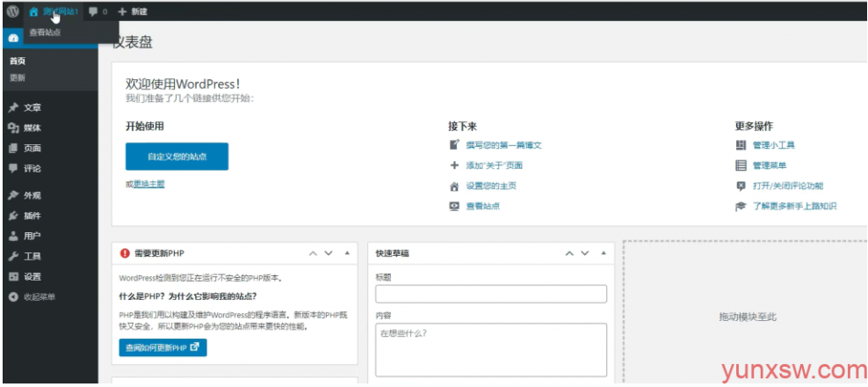Collapse the 快速草稿 panel with triangle toggle
This screenshot has width=868, height=387.
coord(604,252)
